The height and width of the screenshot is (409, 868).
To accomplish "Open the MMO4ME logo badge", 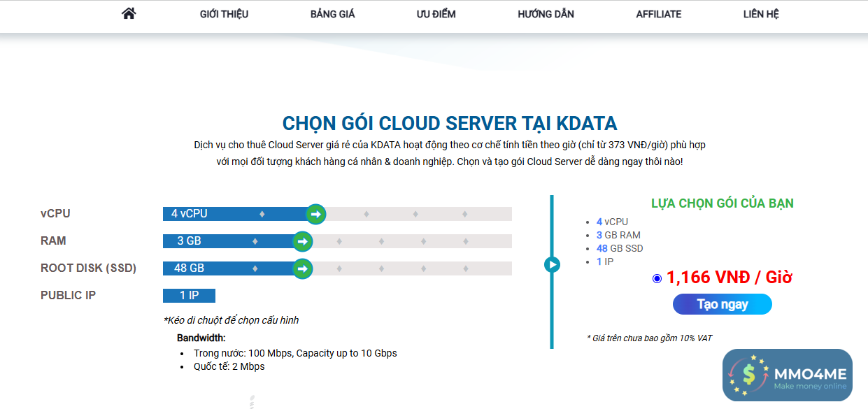I will point(788,375).
